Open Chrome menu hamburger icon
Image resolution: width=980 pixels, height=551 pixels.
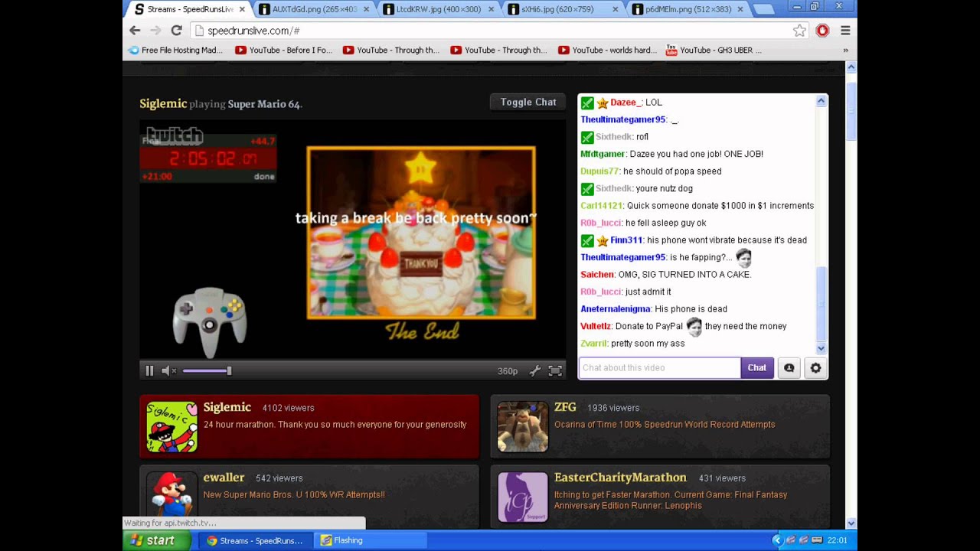pyautogui.click(x=845, y=31)
